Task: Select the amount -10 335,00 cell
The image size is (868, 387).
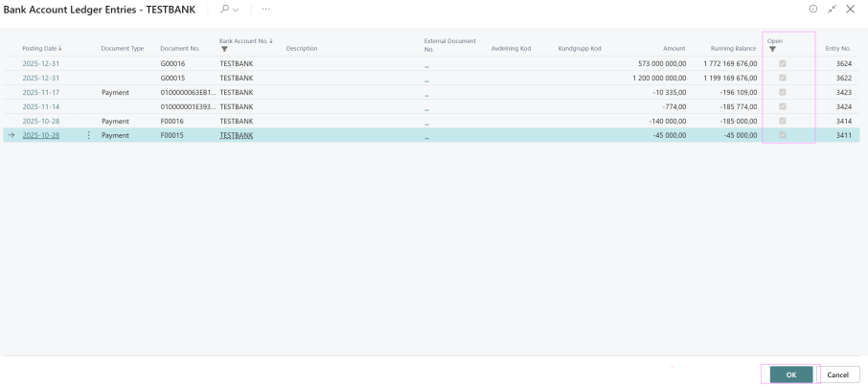Action: (670, 93)
